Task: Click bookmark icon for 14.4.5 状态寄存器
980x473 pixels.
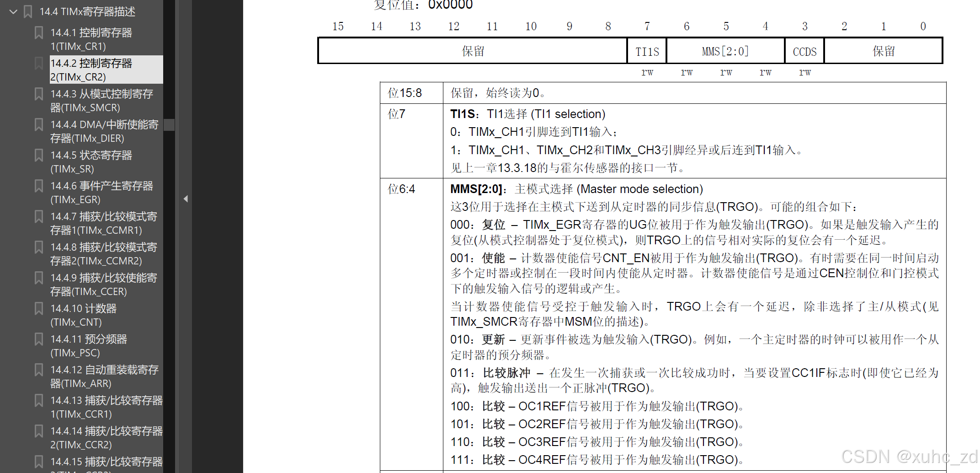Action: pyautogui.click(x=39, y=155)
